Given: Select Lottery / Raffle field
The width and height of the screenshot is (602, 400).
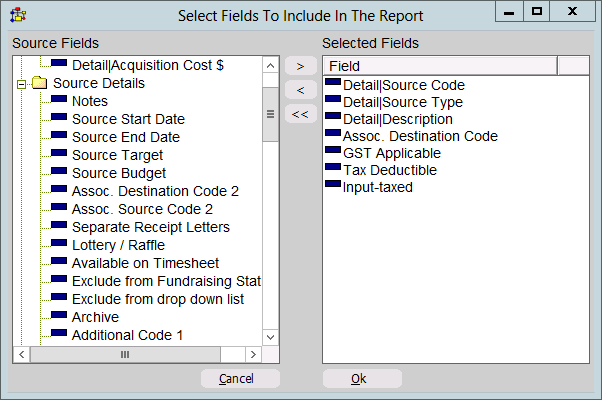Looking at the screenshot, I should 118,245.
